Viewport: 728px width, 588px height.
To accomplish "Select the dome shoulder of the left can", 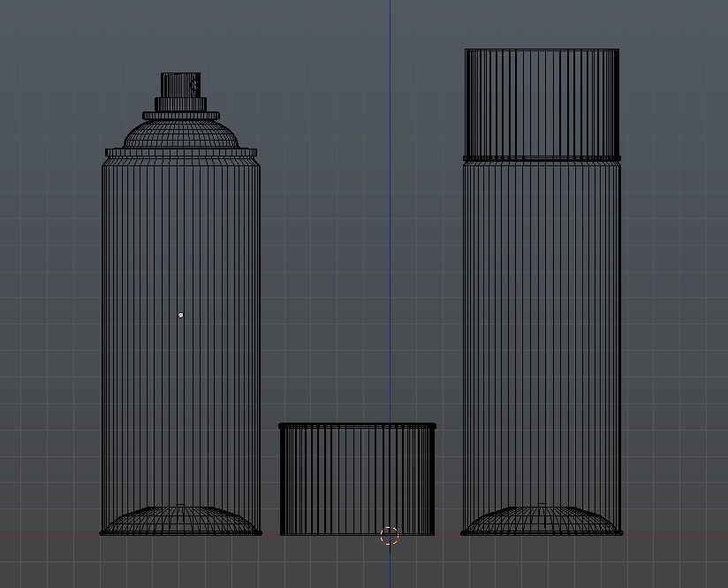I will click(181, 134).
